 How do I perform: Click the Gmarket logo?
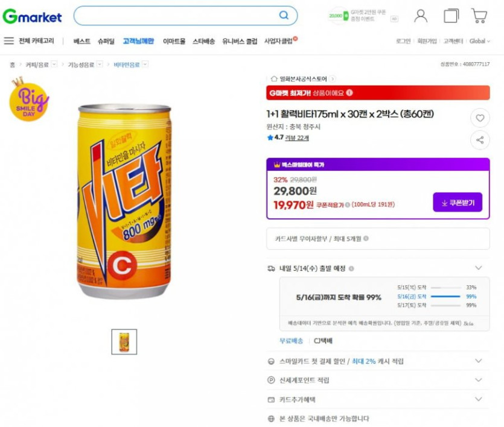(x=34, y=14)
